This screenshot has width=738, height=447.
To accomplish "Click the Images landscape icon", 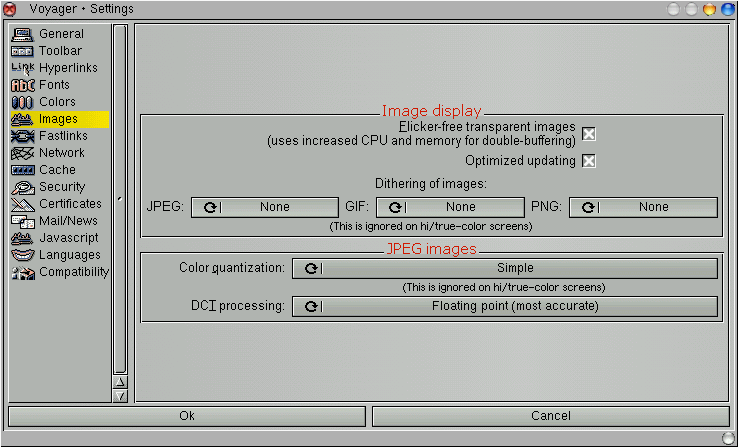I will coord(22,120).
